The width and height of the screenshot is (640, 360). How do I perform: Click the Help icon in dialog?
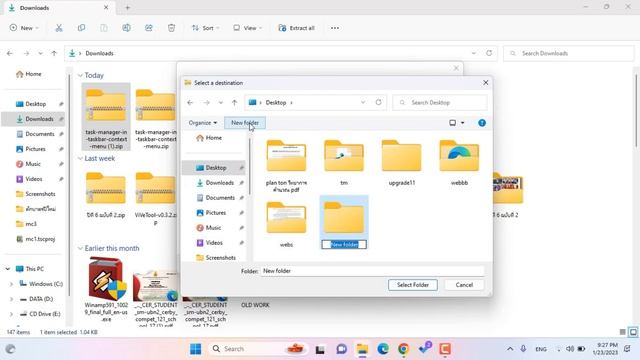tap(482, 122)
